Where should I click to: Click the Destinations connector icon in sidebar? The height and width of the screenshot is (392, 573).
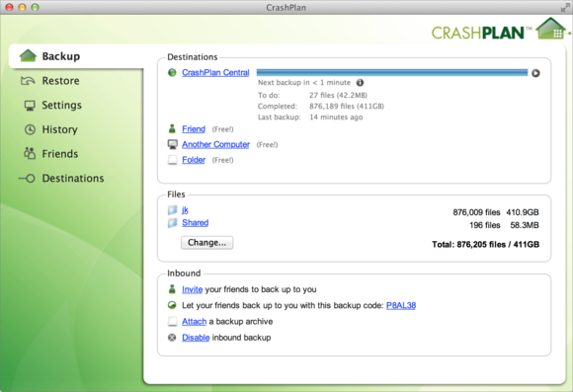tap(27, 179)
